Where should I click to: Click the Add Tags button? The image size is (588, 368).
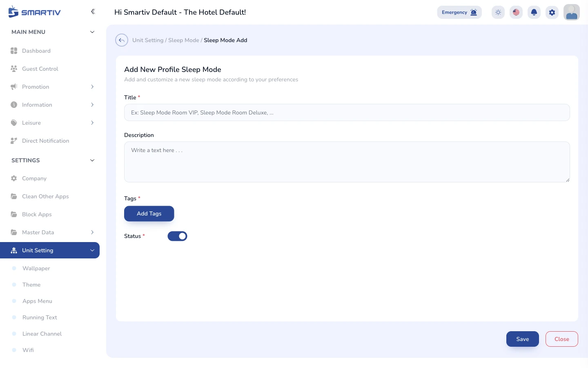click(x=149, y=213)
